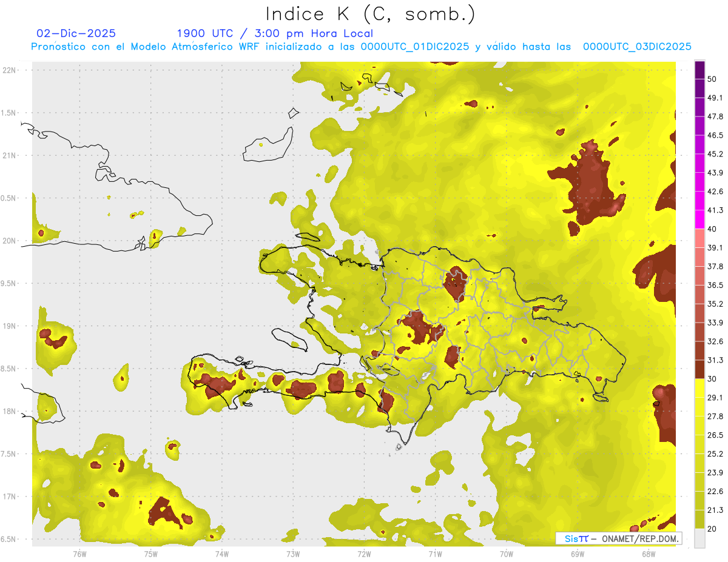This screenshot has width=728, height=562.
Task: Click legend value '21.3'
Action: click(x=715, y=510)
